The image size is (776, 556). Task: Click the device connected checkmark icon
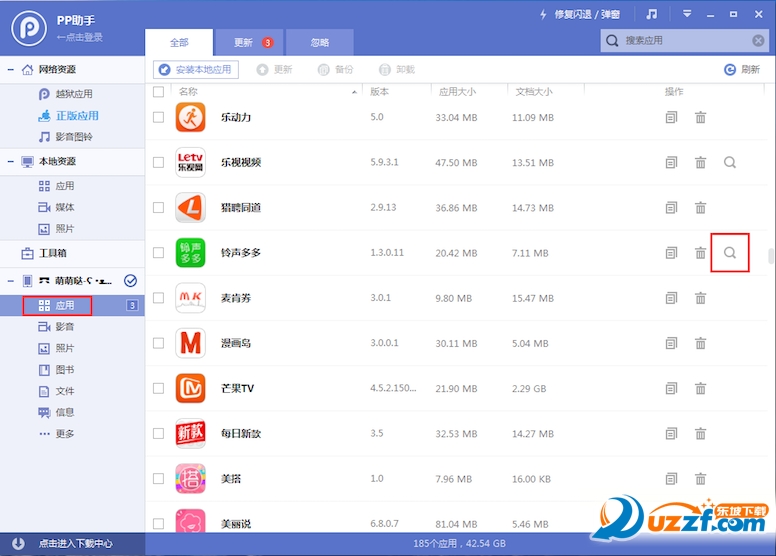point(131,281)
